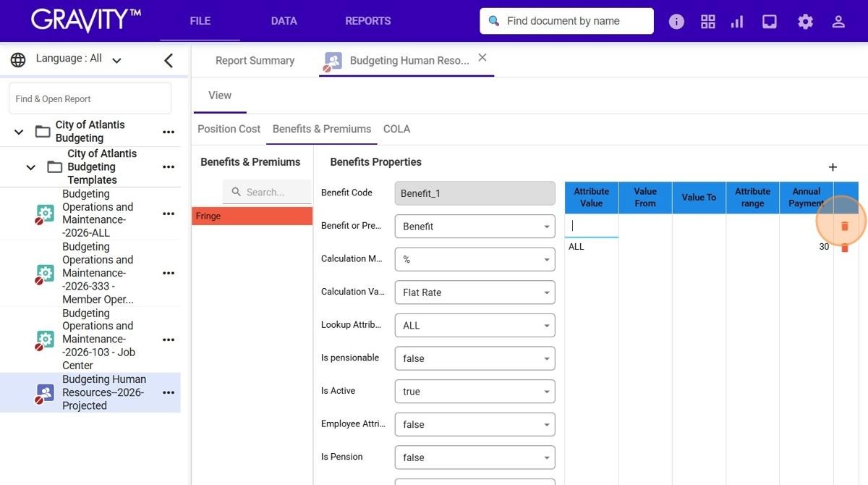
Task: Open Calculation Method % dropdown
Action: point(475,259)
